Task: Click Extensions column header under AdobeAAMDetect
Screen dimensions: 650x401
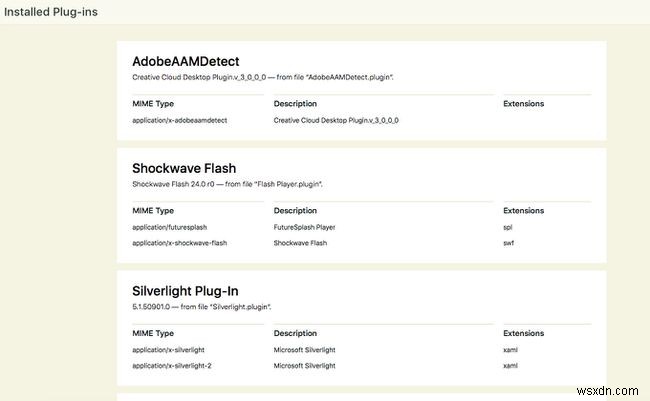Action: 523,103
